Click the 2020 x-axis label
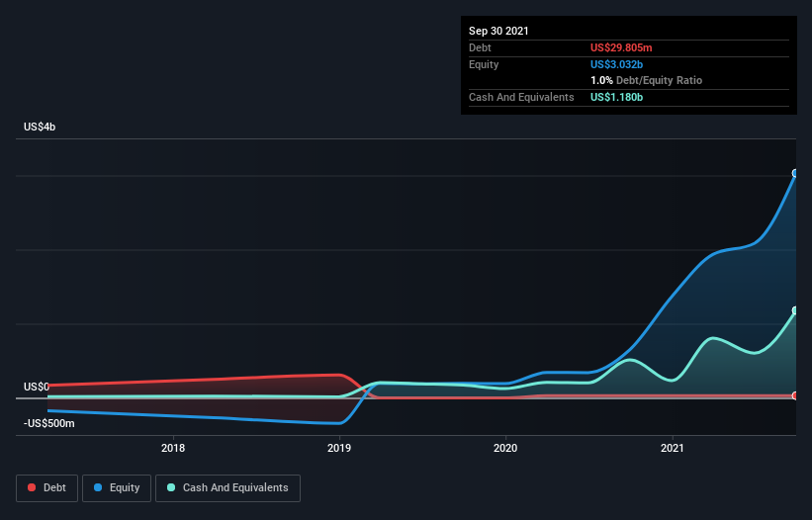 click(x=505, y=448)
